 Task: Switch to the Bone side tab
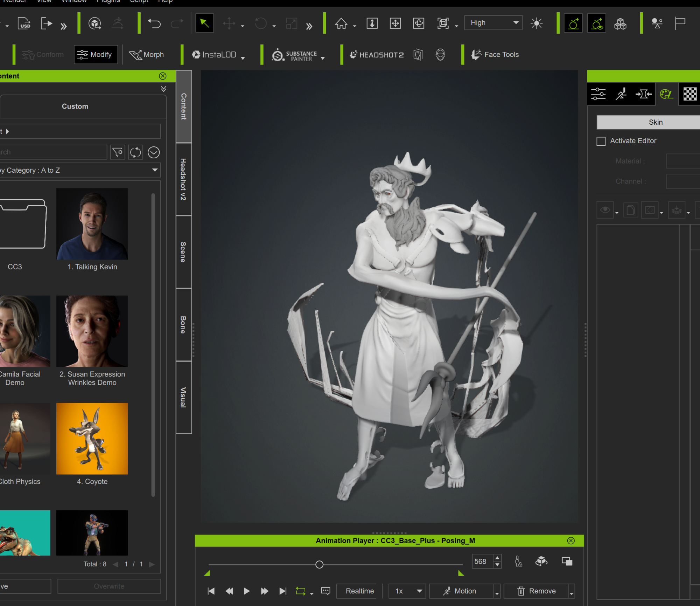click(183, 325)
